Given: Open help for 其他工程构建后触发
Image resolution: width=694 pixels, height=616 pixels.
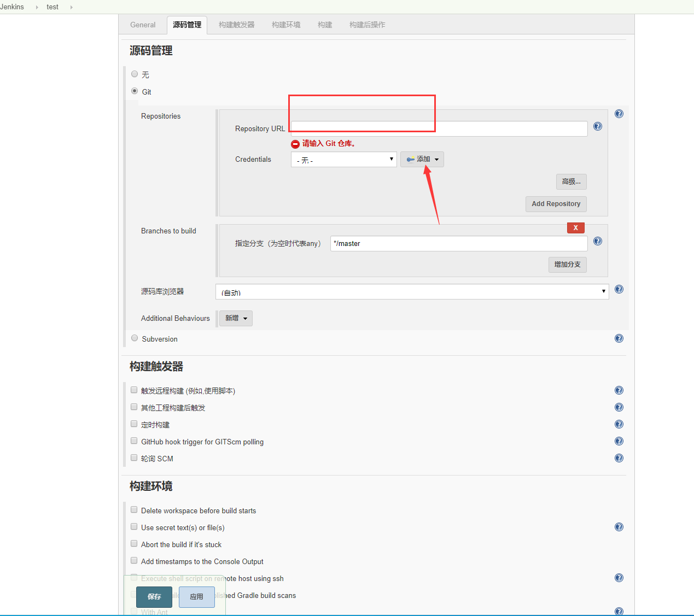Looking at the screenshot, I should click(x=619, y=407).
